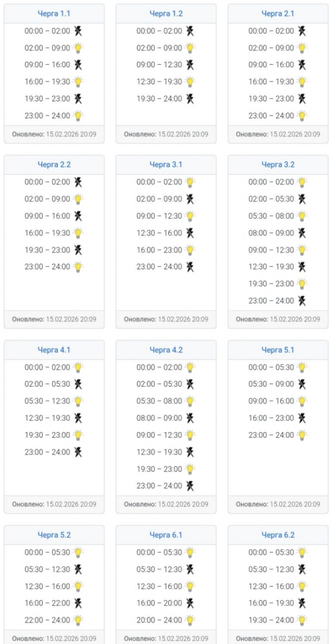Click light bulb for 19:30–24:00 in Черга 6.2
Screen dimensions: 331x644
302,620
